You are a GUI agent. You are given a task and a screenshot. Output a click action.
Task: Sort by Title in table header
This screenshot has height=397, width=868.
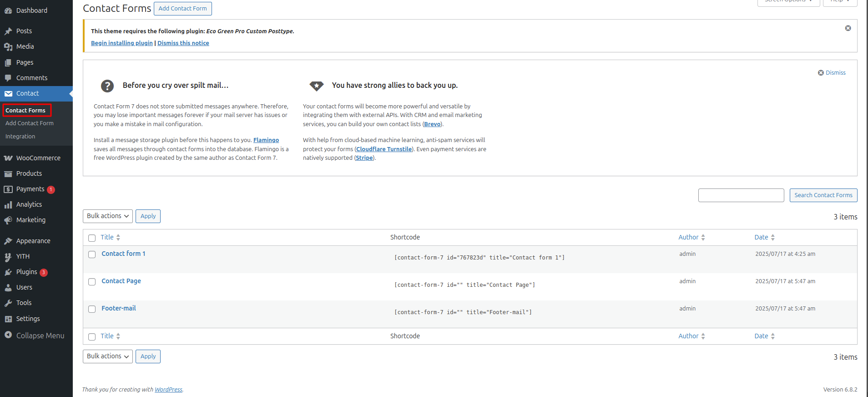click(111, 237)
